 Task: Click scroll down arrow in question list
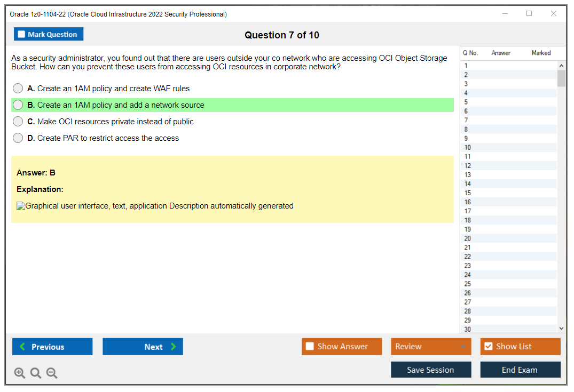click(x=561, y=329)
